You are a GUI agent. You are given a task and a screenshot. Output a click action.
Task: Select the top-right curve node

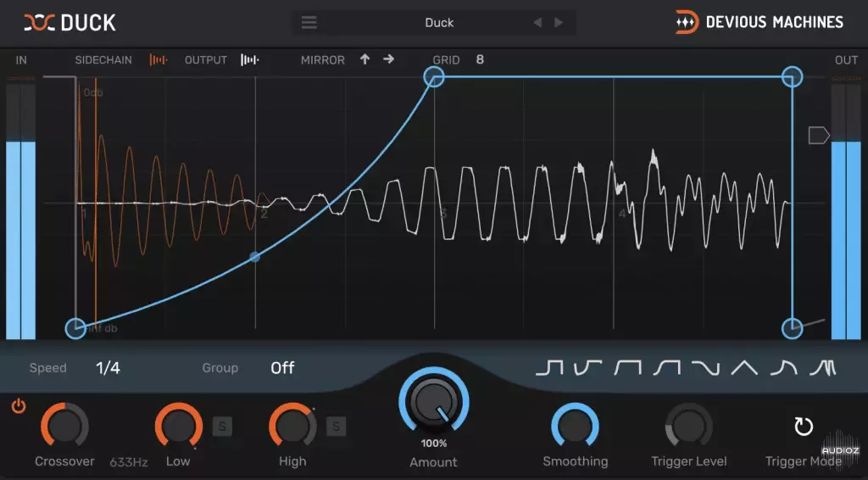(793, 77)
